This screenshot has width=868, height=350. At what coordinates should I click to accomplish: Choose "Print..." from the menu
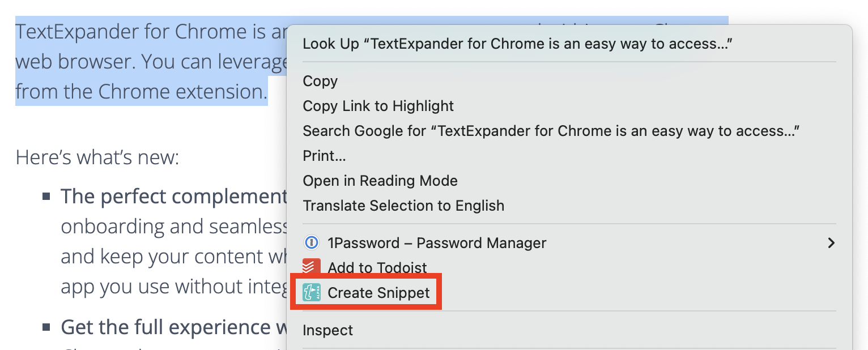point(324,156)
